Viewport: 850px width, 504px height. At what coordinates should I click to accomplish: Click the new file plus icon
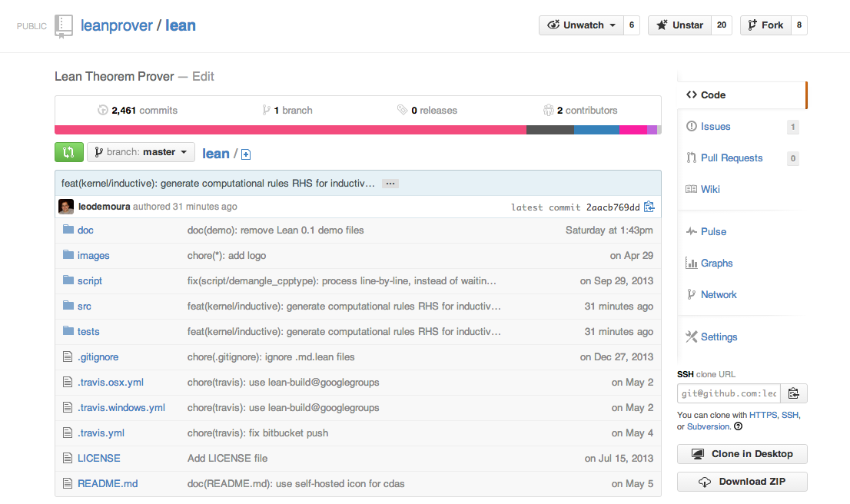[246, 154]
